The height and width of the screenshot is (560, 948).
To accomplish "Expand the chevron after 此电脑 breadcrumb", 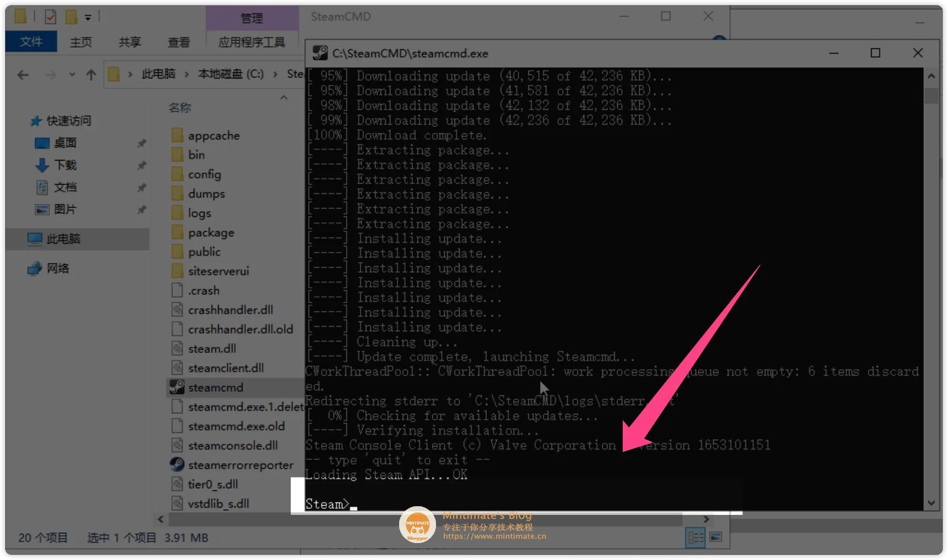I will (x=187, y=74).
